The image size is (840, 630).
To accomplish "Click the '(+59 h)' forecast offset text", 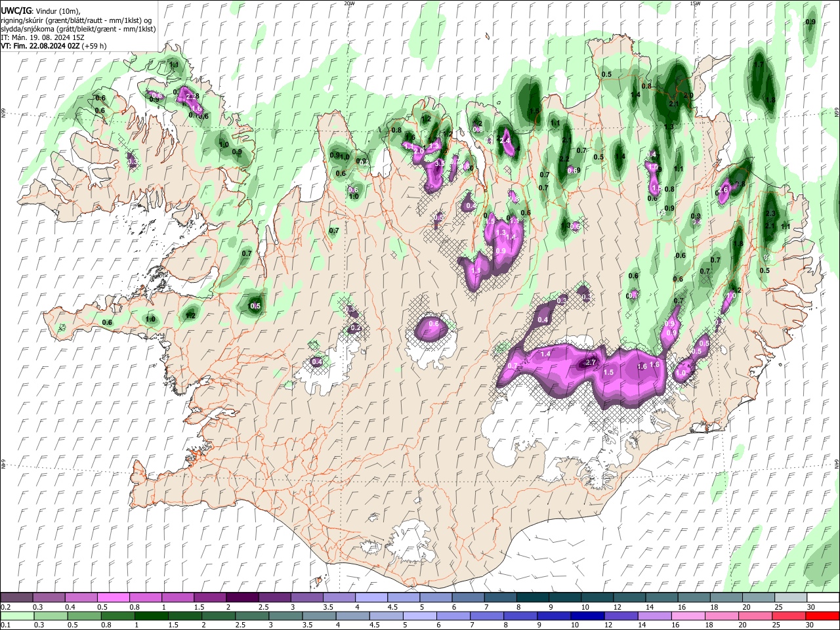I will [x=94, y=46].
